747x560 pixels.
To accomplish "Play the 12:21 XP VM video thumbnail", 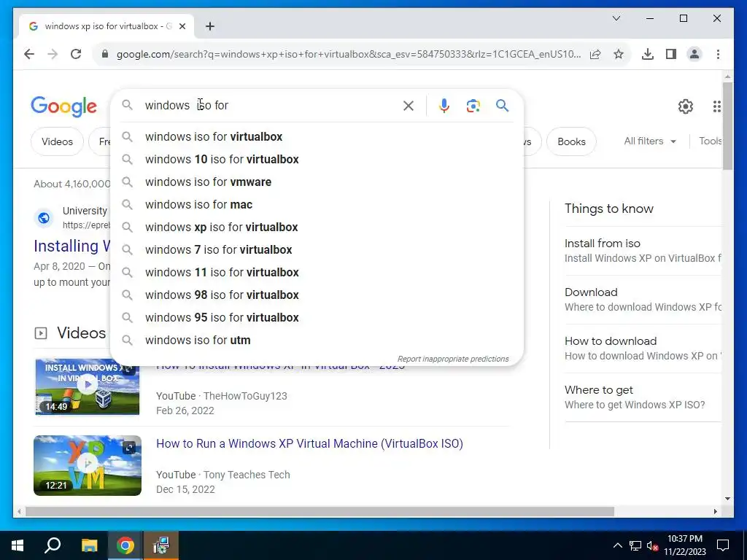I will pyautogui.click(x=88, y=465).
